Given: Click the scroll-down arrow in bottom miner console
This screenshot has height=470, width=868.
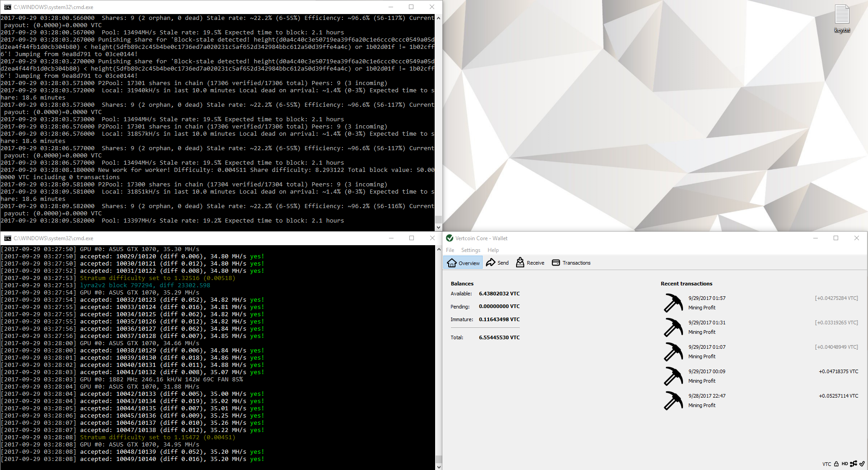Looking at the screenshot, I should pyautogui.click(x=438, y=466).
